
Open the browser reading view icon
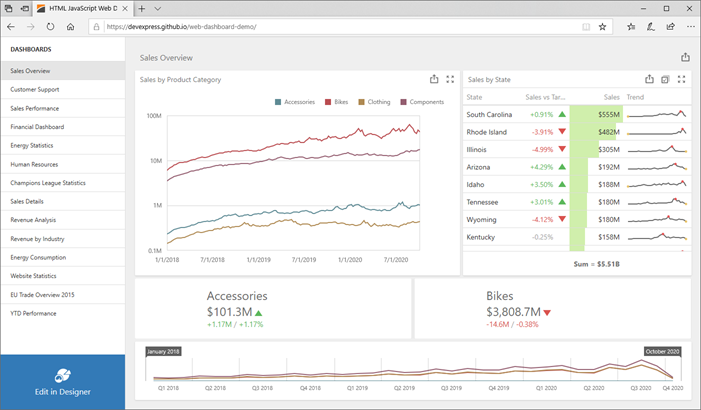tap(586, 27)
